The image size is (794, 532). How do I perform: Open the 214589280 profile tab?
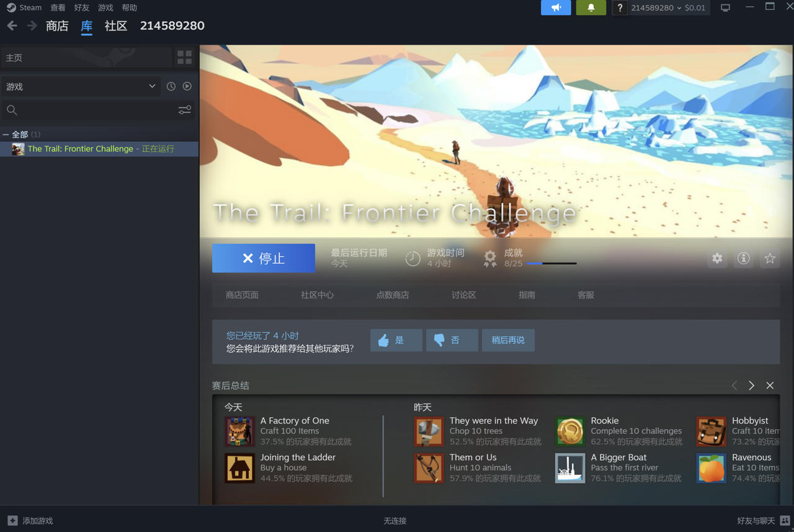tap(172, 26)
